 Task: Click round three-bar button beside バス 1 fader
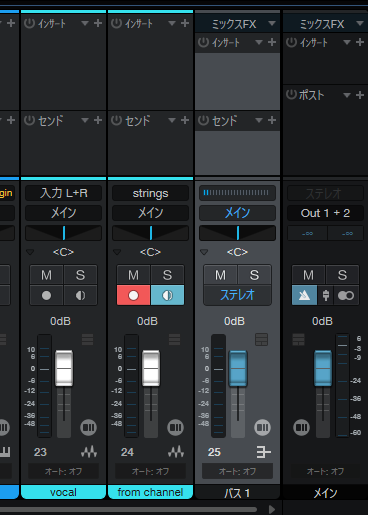263,427
